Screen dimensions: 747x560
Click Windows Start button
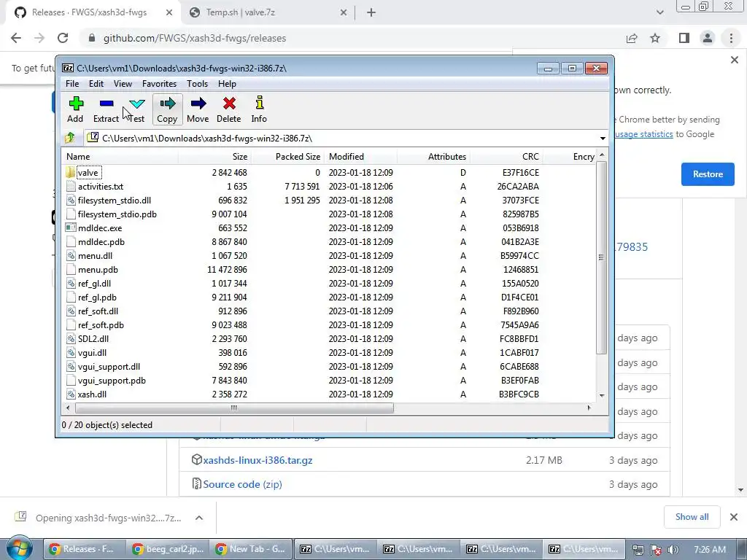pos(19,548)
